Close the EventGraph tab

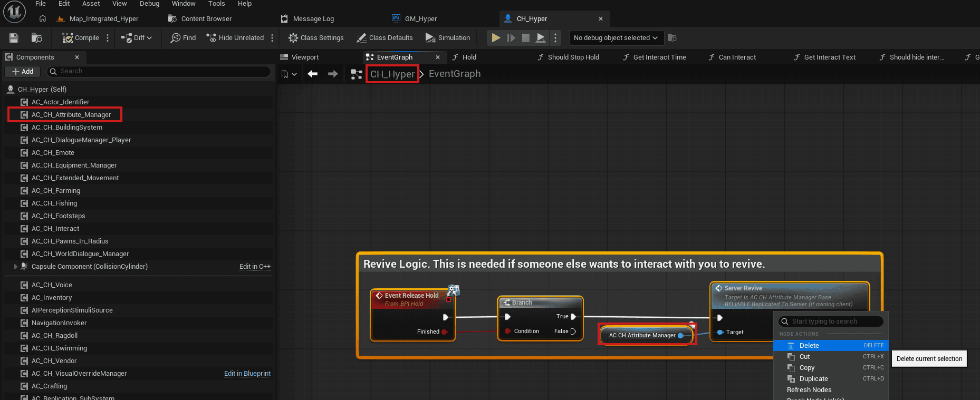tap(438, 57)
